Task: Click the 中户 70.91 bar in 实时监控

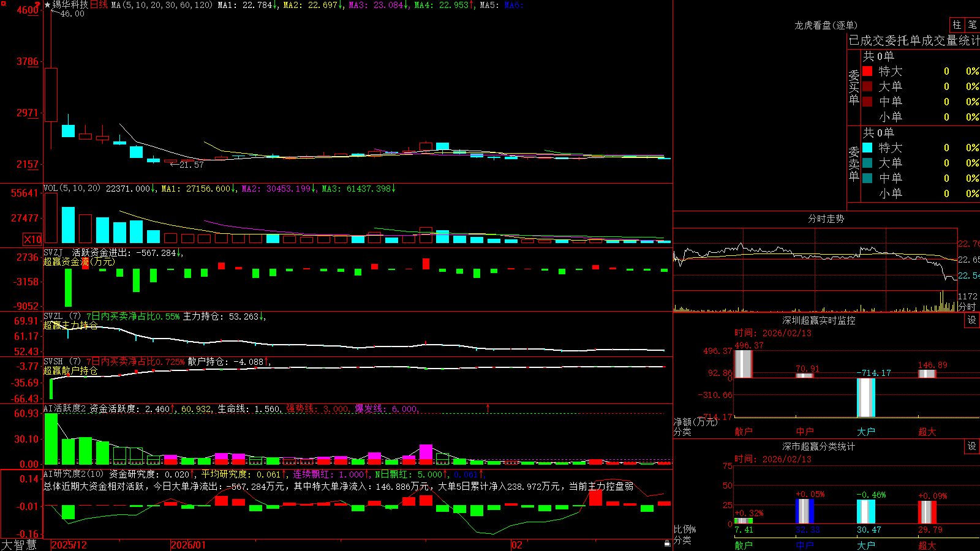Action: click(805, 375)
